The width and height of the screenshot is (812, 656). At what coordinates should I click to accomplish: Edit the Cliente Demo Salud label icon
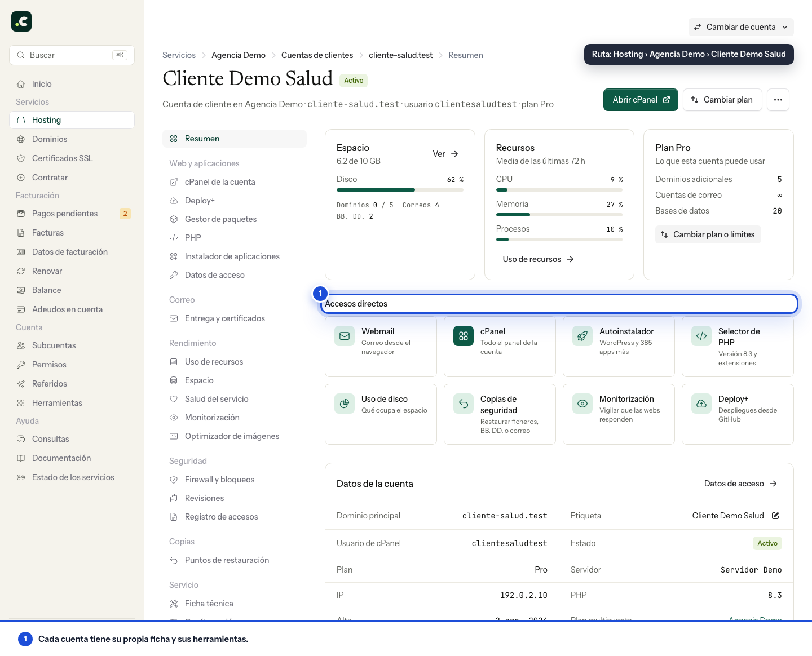[775, 516]
